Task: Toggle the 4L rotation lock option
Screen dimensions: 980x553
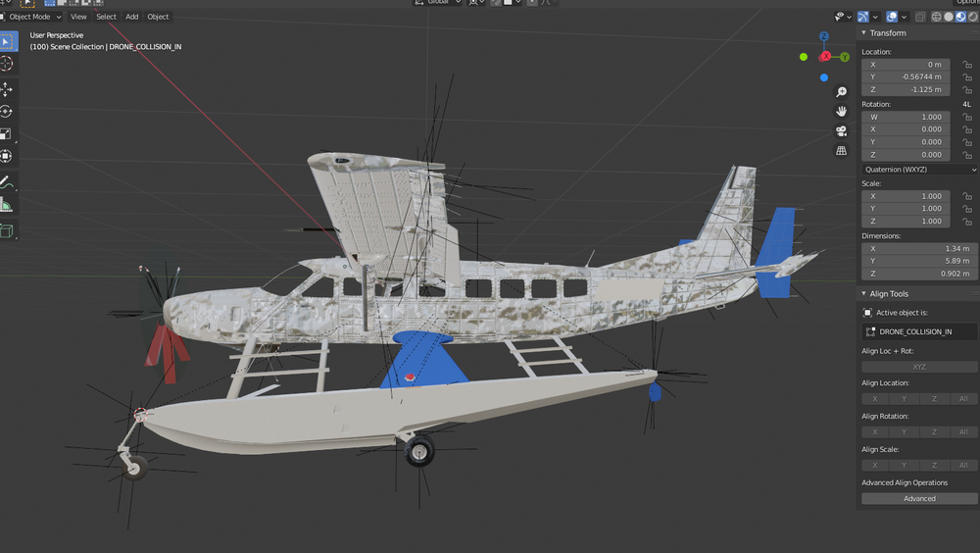Action: click(967, 105)
